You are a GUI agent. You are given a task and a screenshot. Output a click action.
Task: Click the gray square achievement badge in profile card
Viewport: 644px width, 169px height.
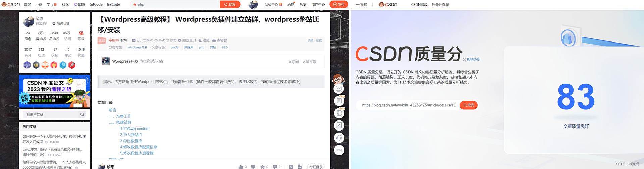coord(36,65)
